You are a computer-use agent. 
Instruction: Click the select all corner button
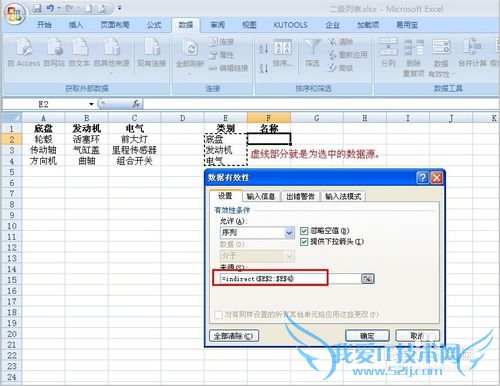(12, 118)
